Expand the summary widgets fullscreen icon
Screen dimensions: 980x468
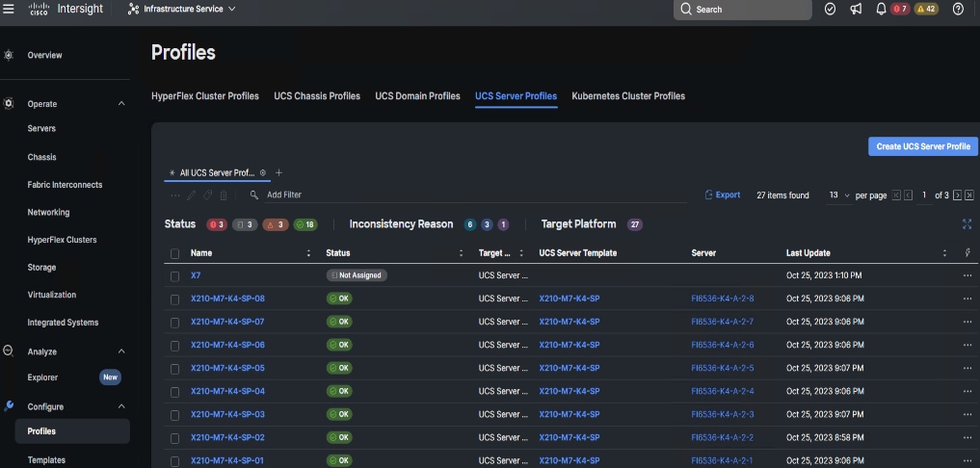point(967,224)
